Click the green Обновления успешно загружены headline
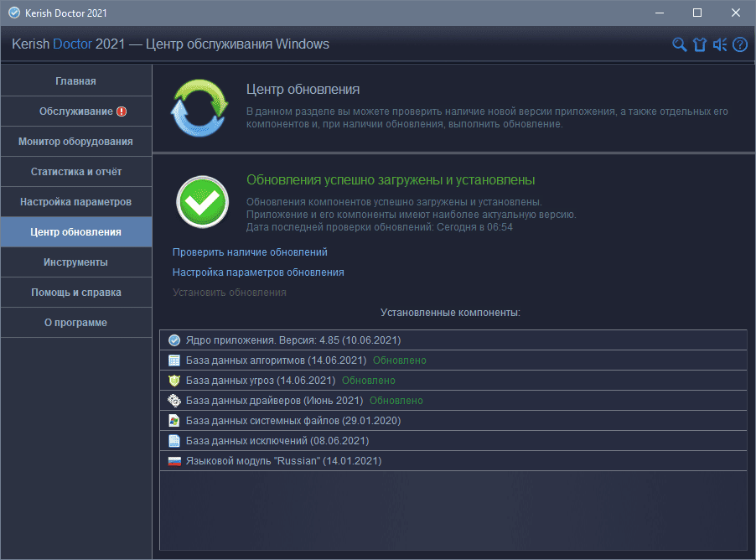 coord(391,180)
